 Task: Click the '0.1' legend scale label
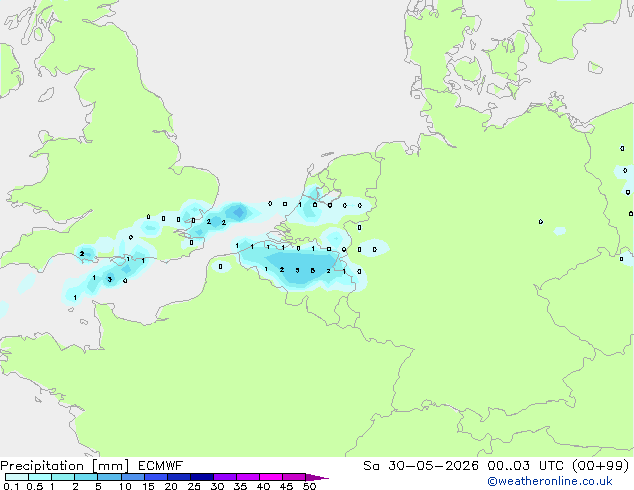point(11,486)
